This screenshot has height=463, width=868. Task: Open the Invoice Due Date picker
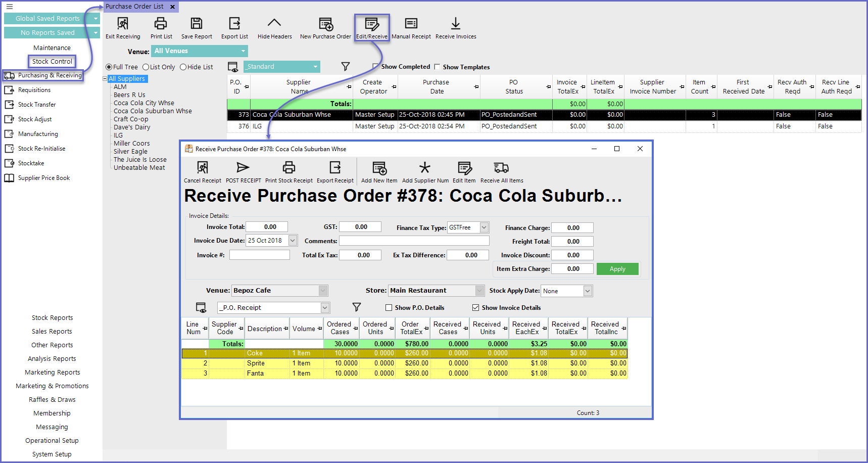[x=293, y=241]
